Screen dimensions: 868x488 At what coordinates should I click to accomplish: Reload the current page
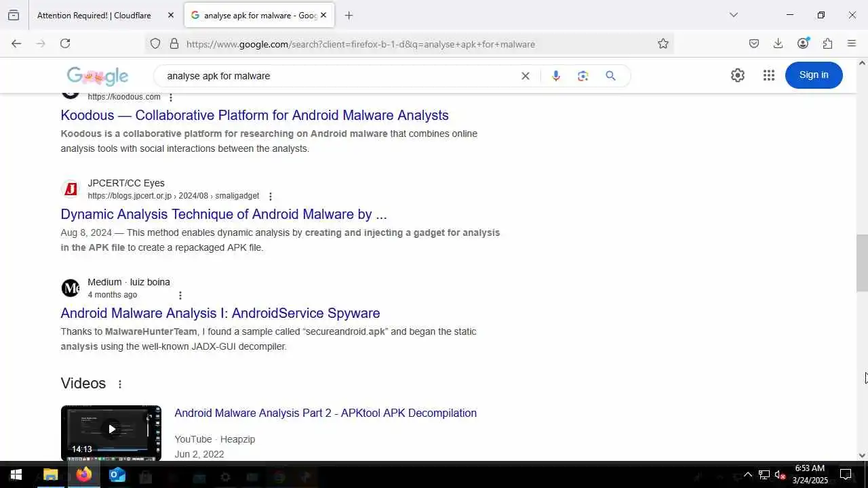(x=65, y=43)
